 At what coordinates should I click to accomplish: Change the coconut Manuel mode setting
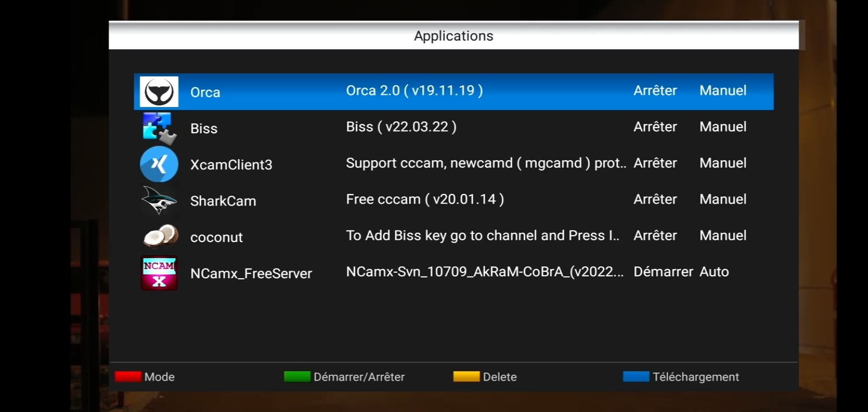point(723,236)
